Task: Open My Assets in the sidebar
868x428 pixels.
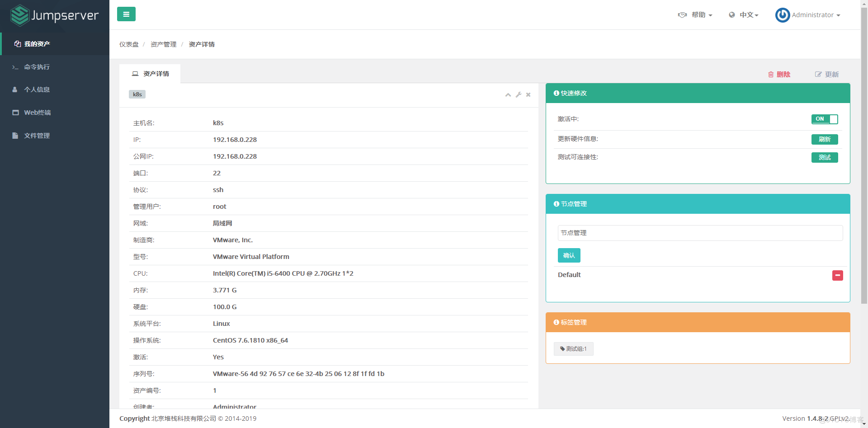Action: (x=55, y=44)
